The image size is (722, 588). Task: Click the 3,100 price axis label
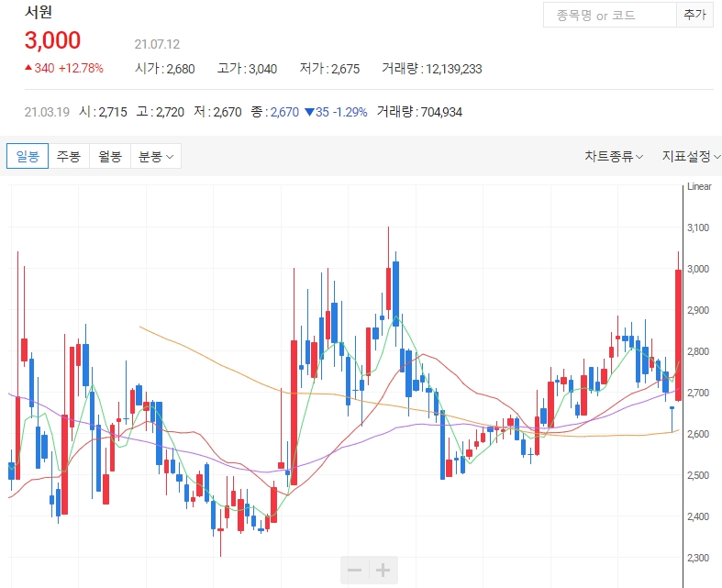(x=698, y=227)
